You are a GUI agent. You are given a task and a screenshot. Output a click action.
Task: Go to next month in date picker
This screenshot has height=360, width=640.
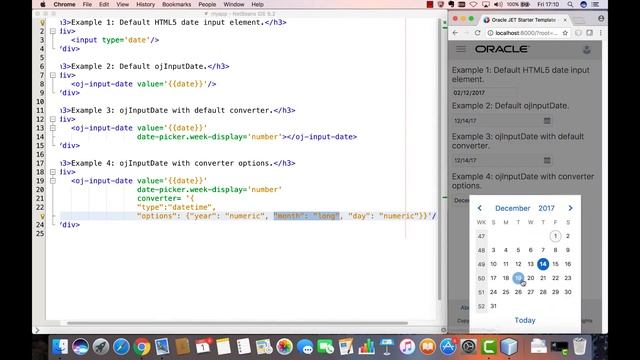point(570,208)
